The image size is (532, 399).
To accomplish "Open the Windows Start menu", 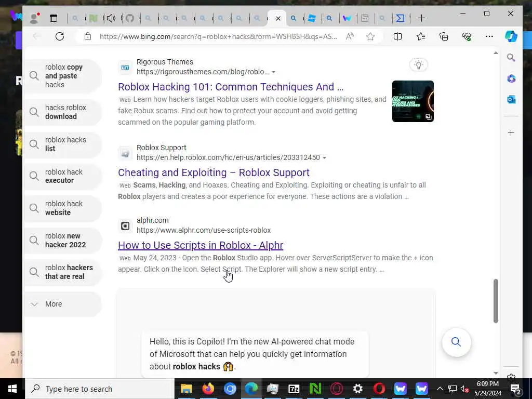I will (12, 389).
